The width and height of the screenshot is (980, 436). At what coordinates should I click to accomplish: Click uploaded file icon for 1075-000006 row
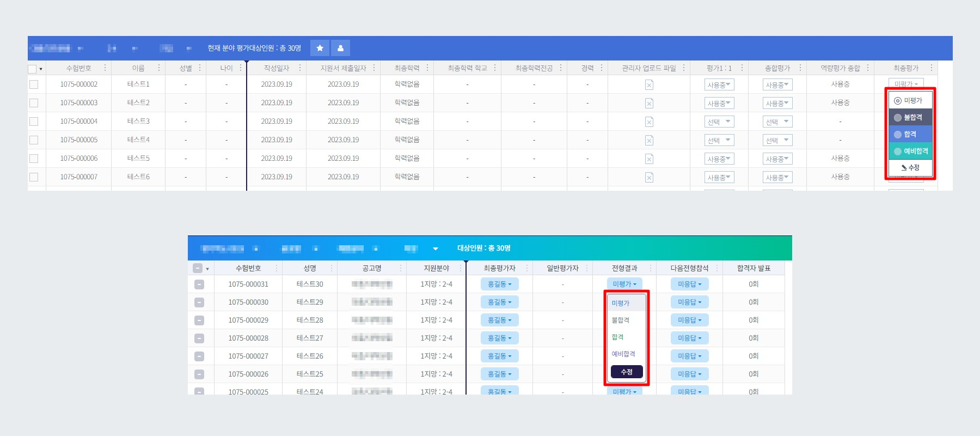pyautogui.click(x=649, y=159)
